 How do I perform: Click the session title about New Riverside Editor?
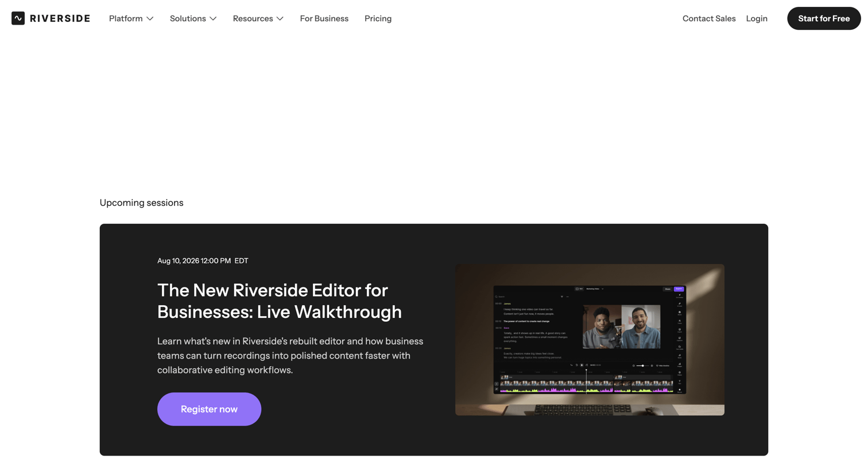tap(280, 301)
